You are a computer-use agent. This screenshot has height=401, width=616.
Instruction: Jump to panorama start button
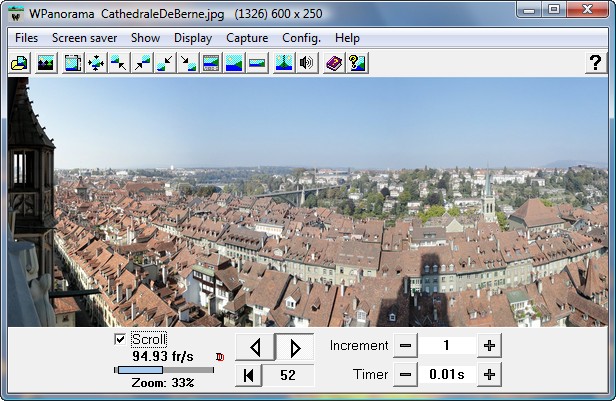coord(248,375)
